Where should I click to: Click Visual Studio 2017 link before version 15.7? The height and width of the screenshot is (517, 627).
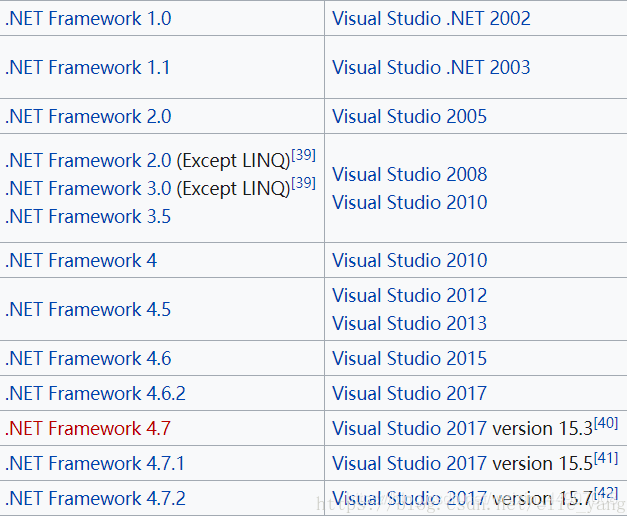(409, 499)
